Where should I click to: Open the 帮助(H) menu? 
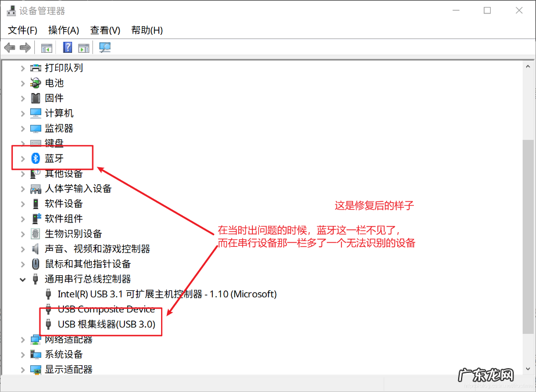[147, 30]
